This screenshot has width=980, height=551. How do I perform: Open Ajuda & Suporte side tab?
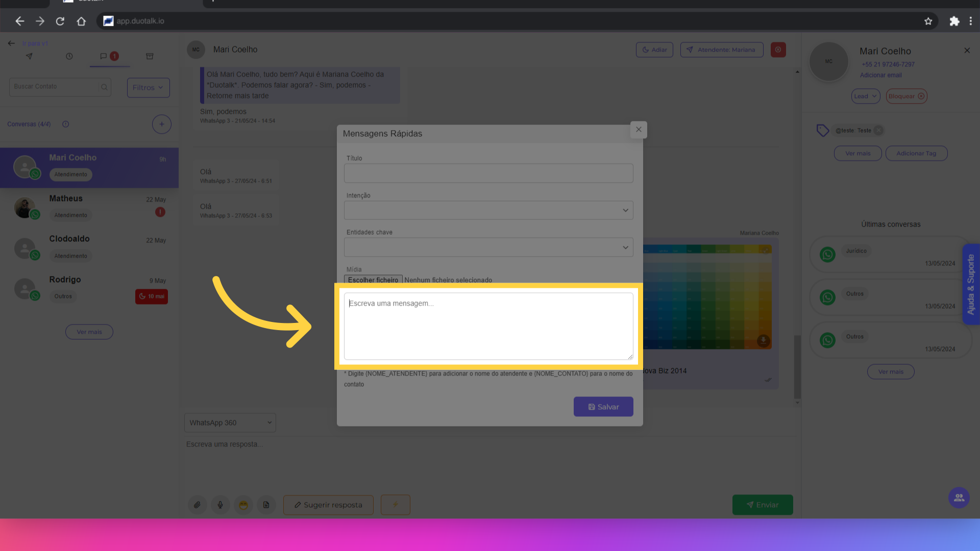pos(971,284)
